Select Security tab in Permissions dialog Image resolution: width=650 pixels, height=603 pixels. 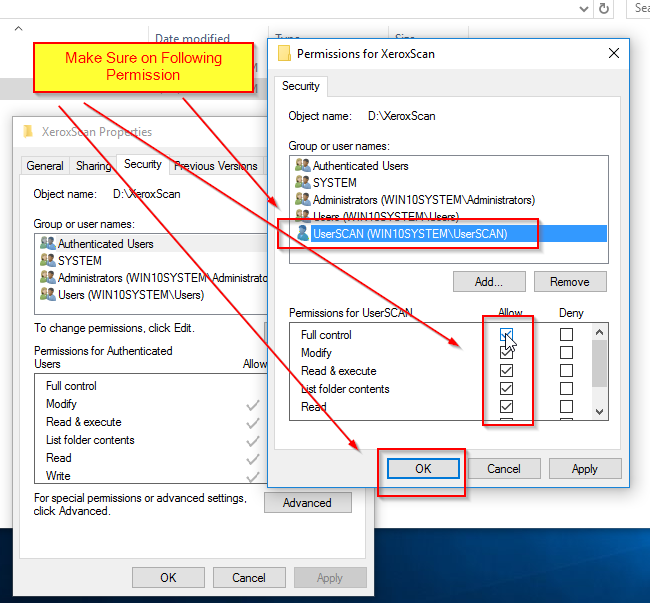[x=301, y=86]
